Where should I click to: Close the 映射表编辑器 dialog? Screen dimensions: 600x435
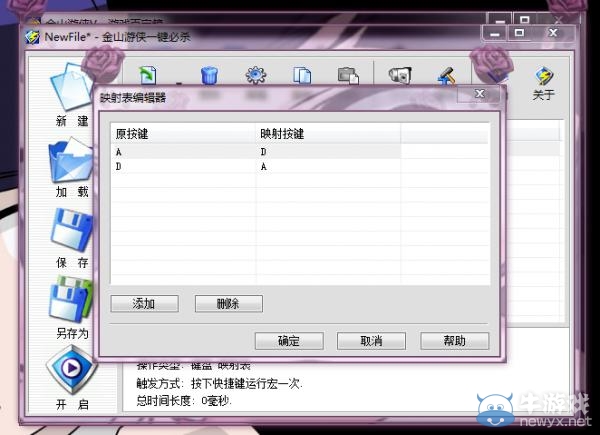[478, 94]
